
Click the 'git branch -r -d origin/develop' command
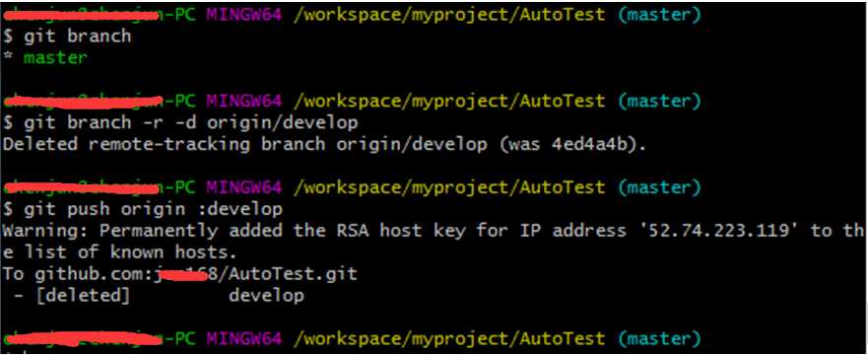(180, 122)
